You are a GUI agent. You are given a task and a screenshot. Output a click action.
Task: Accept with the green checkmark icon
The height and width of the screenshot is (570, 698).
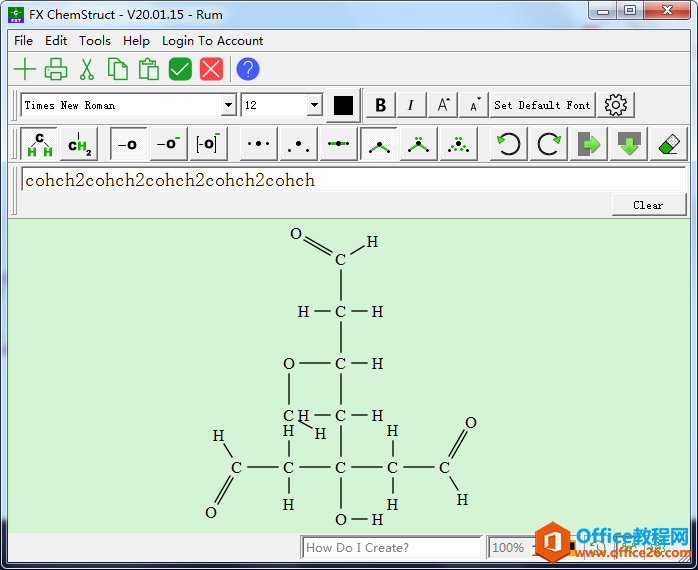180,69
